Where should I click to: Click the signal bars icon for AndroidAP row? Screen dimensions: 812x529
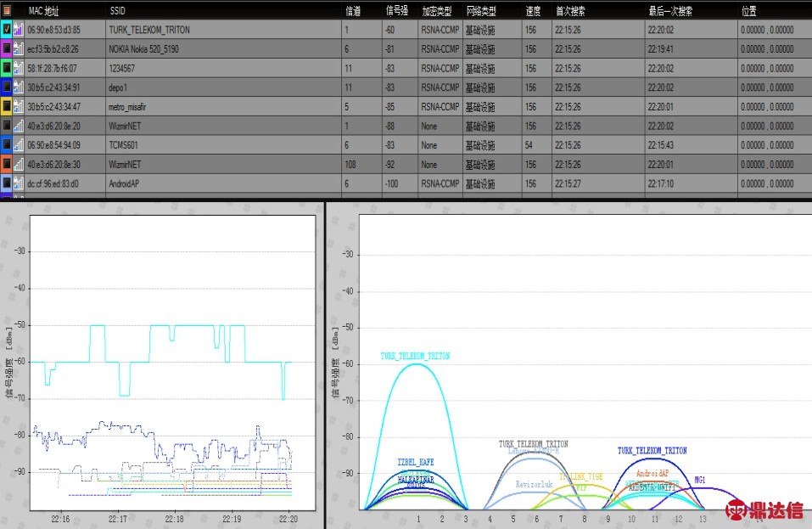tap(19, 183)
